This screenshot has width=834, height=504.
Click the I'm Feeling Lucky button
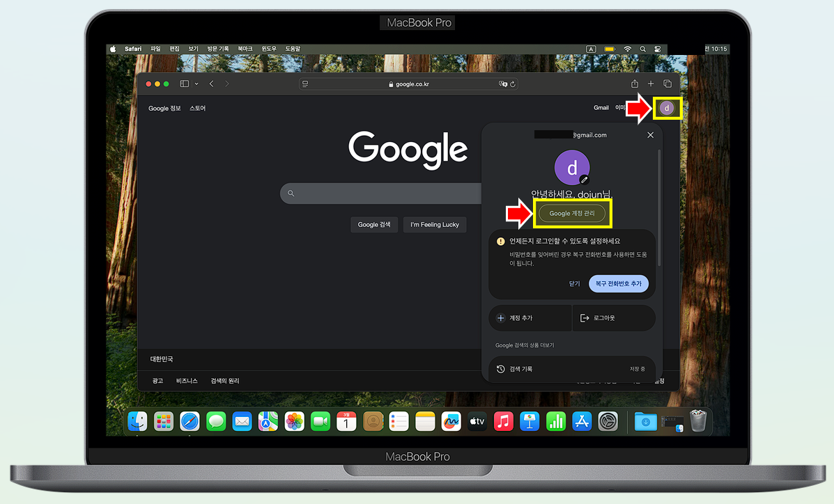(435, 224)
